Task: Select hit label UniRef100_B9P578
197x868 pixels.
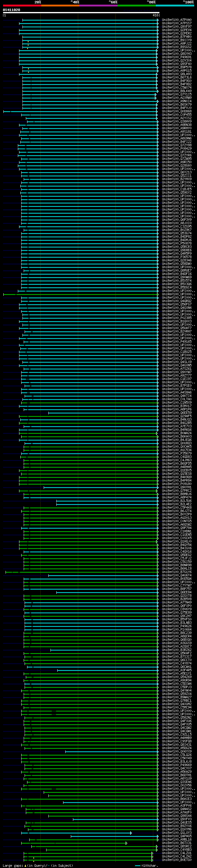Action: [x=176, y=67]
